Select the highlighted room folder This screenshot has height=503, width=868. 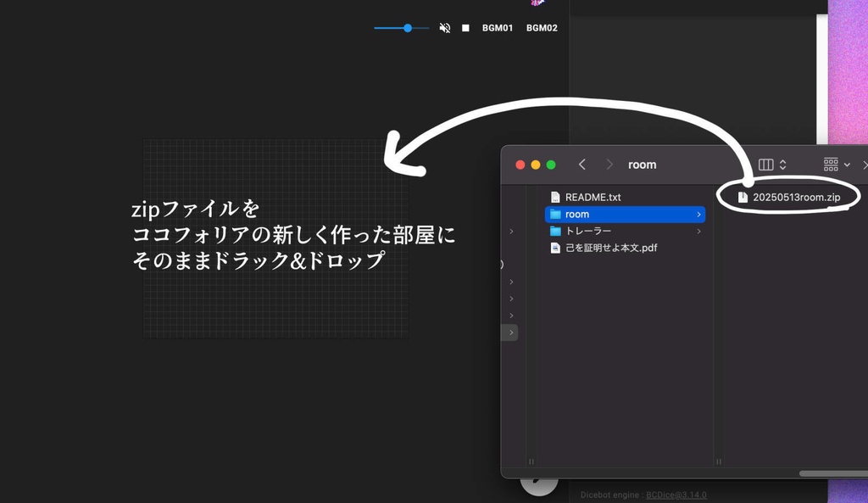click(x=576, y=214)
